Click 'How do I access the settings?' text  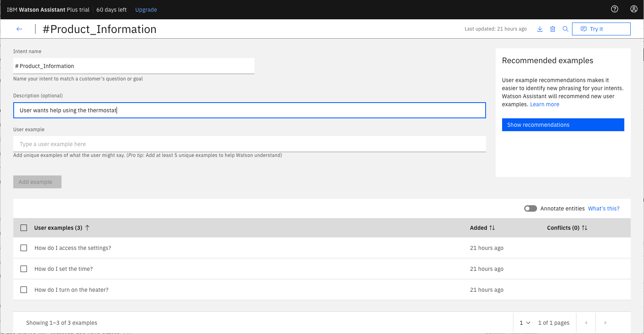tap(73, 248)
